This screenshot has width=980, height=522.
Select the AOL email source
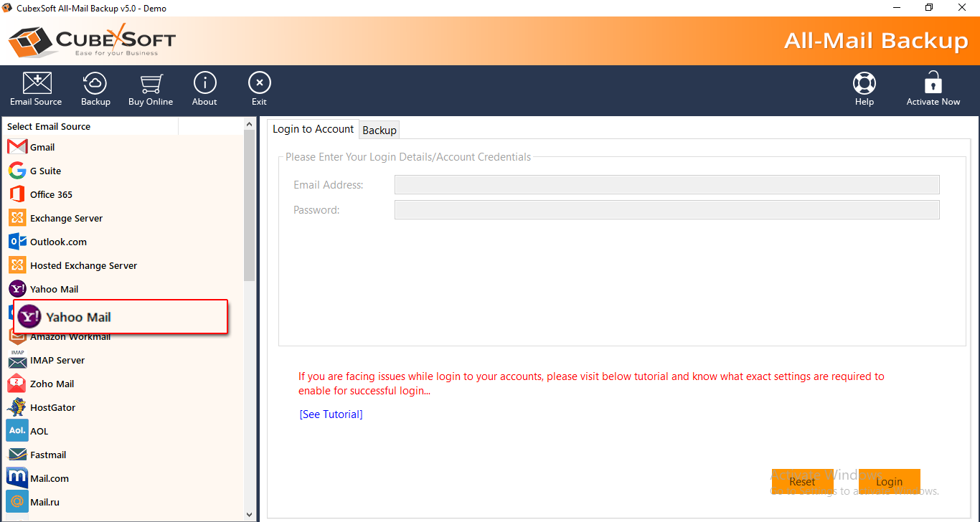click(39, 431)
